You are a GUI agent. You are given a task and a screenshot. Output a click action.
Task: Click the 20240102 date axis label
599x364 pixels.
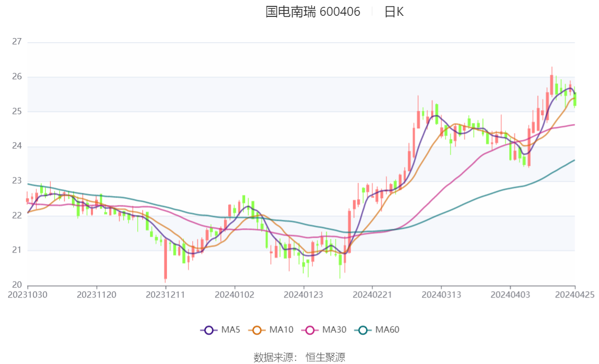click(235, 295)
